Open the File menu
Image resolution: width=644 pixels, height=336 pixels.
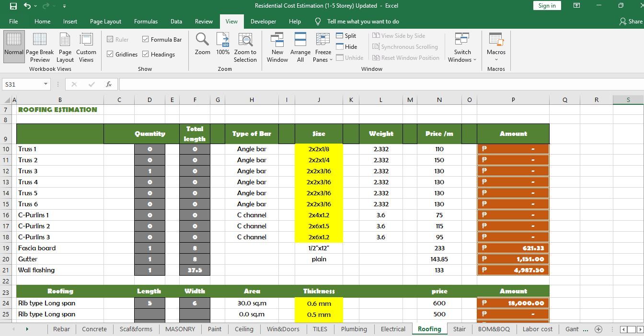coord(13,22)
